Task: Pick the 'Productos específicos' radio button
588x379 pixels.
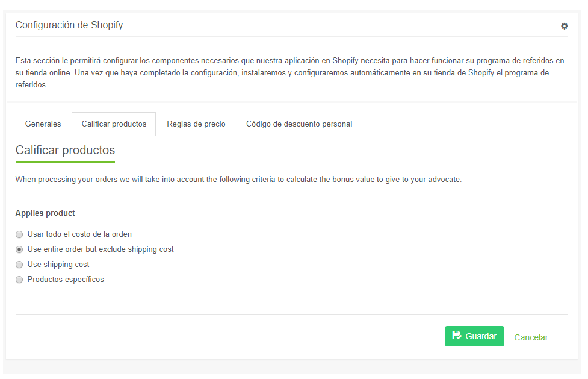Action: click(19, 280)
